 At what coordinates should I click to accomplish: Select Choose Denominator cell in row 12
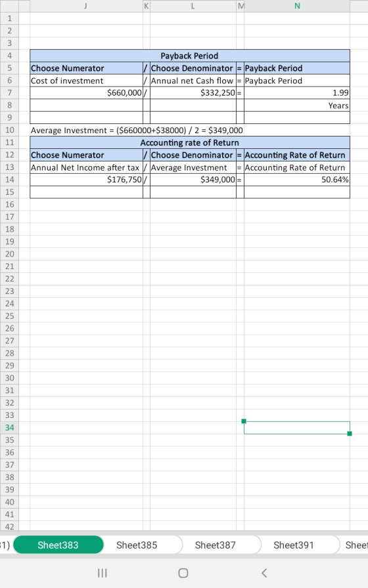pyautogui.click(x=193, y=155)
